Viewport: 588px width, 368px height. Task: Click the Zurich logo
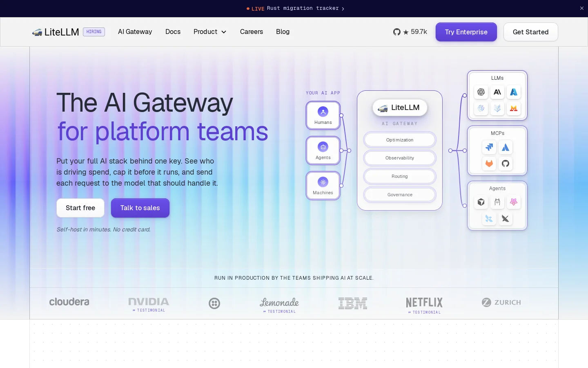[501, 302]
